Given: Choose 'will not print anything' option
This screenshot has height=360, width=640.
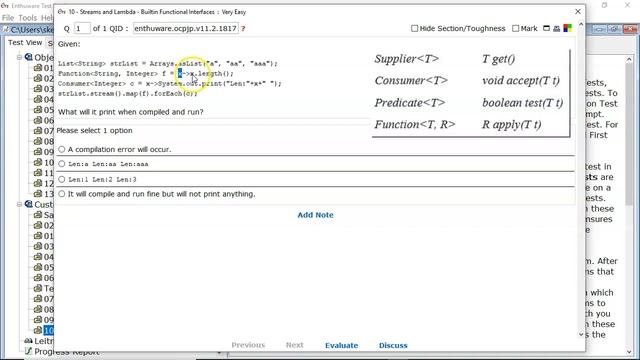Looking at the screenshot, I should [62, 194].
